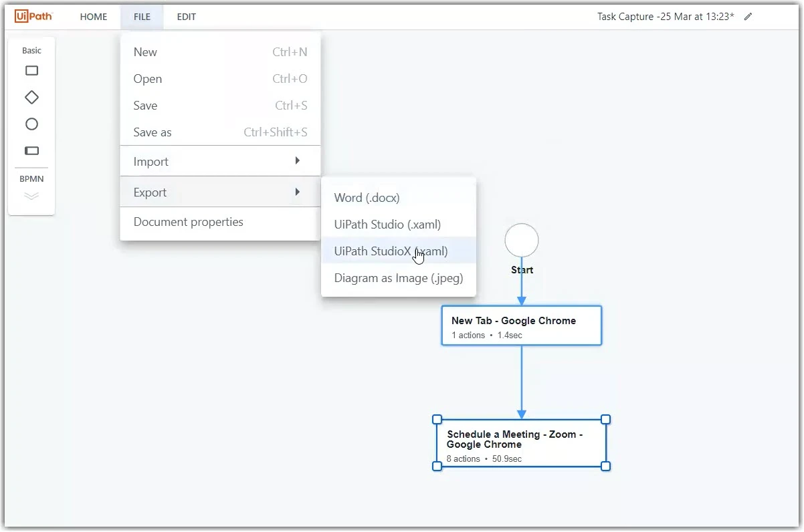Viewport: 804px width, 532px height.
Task: Close the FILE menu tab
Action: 142,17
